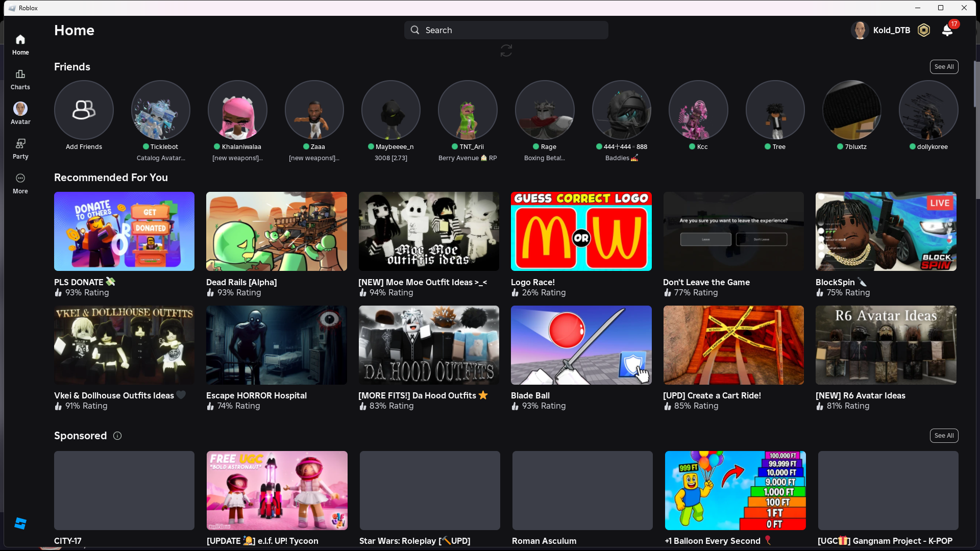Click the Roblox Studio logo at bottom left
The height and width of the screenshot is (551, 980).
click(x=20, y=523)
